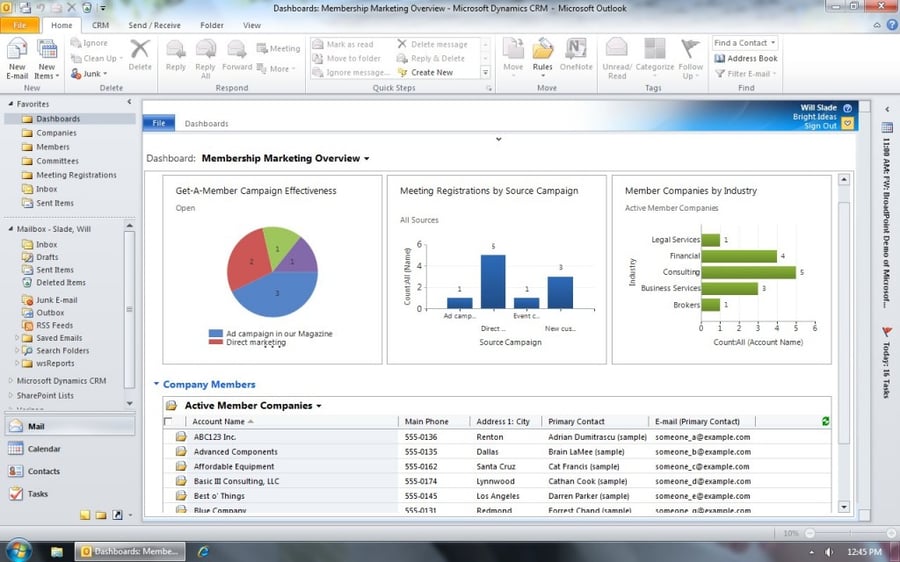Open the File tab in Outlook ribbon
Viewport: 900px width, 562px height.
(x=20, y=25)
